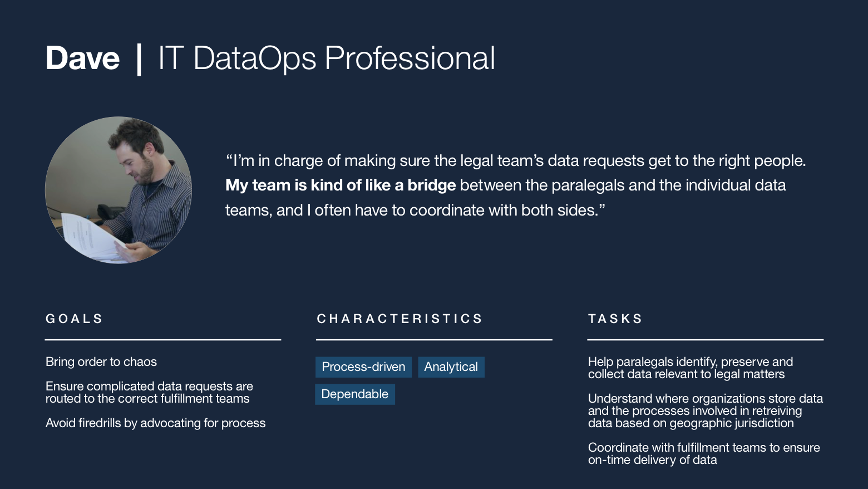Click the bold "My team is kind of like a bridge" phrase
This screenshot has height=489, width=868.
tap(341, 185)
